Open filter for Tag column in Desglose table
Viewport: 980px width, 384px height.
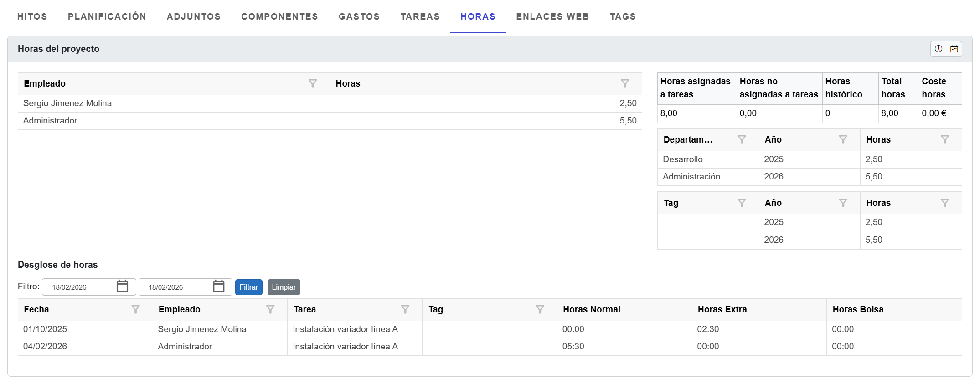pos(540,310)
